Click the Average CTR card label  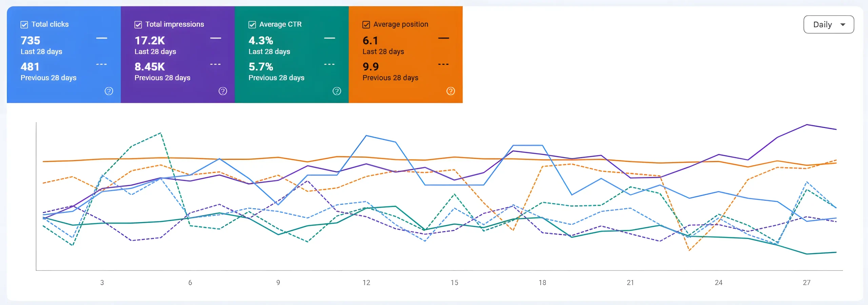click(280, 24)
